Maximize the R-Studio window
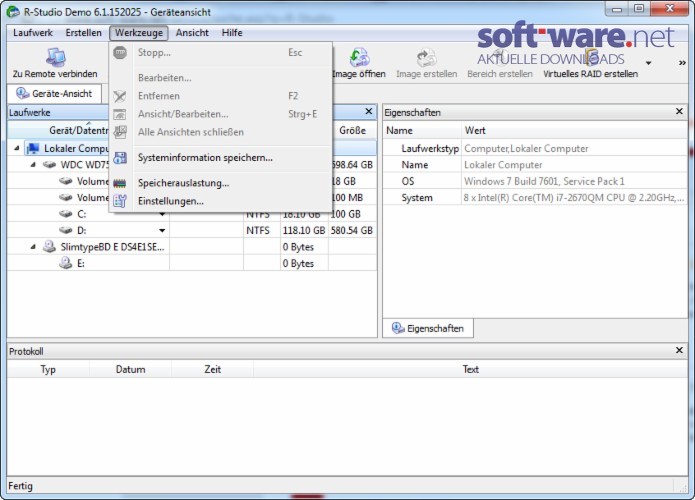695x500 pixels. 639,8
